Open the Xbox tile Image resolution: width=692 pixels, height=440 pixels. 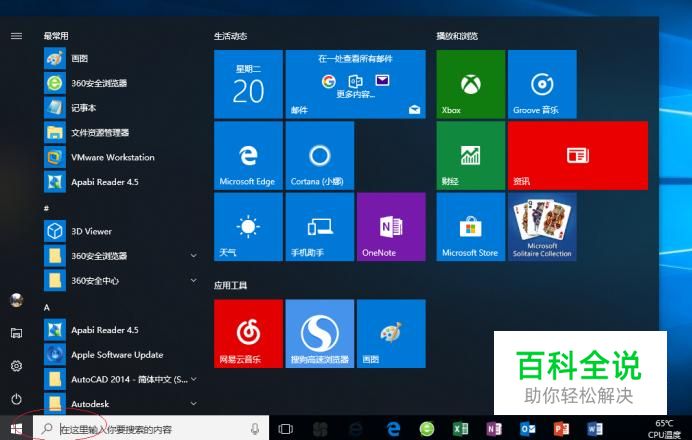point(471,84)
